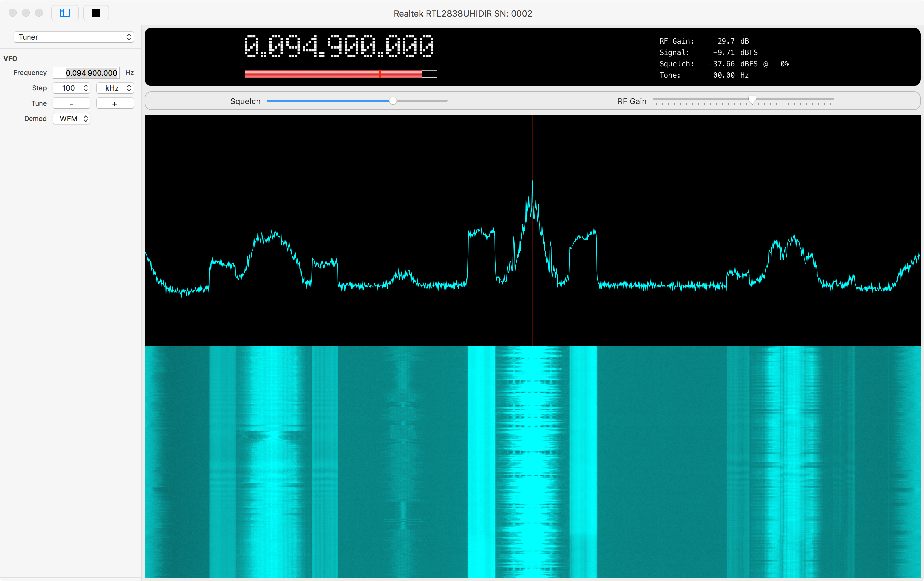The height and width of the screenshot is (581, 924).
Task: Open the kHz step unit dropdown
Action: pos(115,88)
